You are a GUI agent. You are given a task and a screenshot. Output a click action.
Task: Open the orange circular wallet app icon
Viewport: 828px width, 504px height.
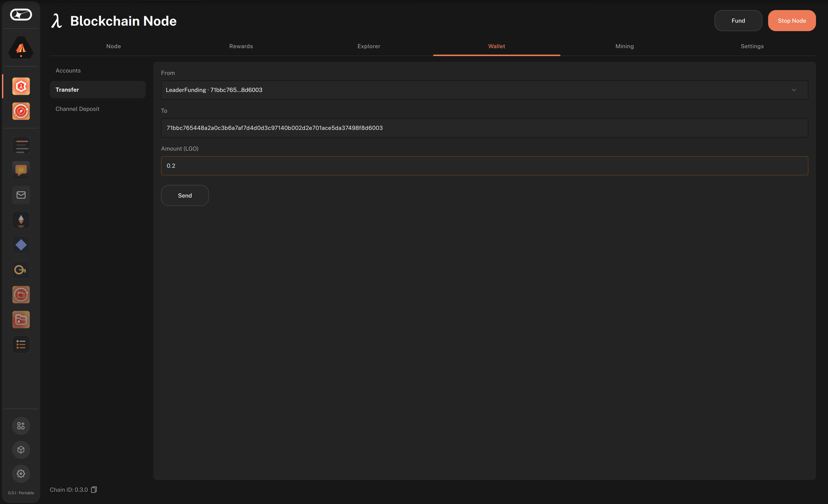point(21,295)
